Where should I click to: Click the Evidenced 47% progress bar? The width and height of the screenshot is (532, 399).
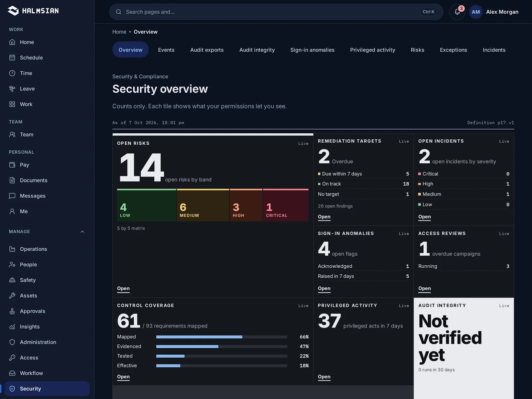[222, 346]
